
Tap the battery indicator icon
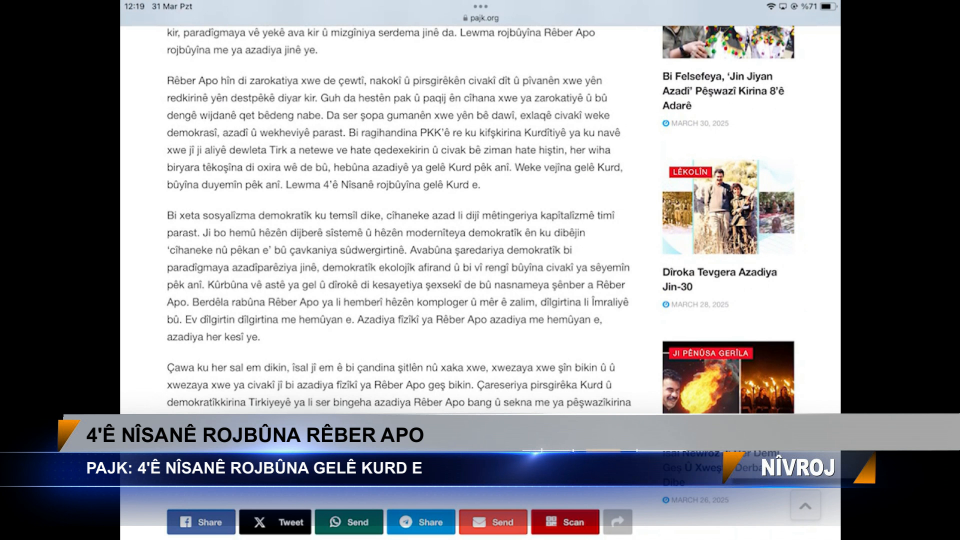click(828, 6)
